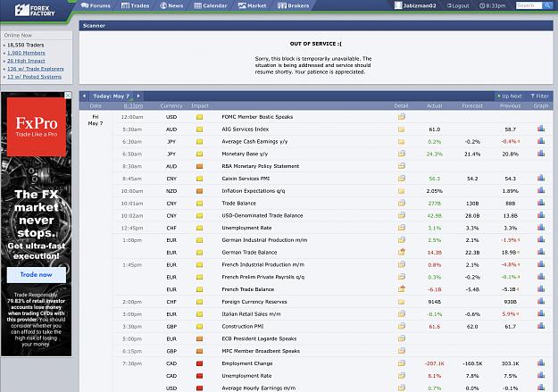
Task: Click the -207.1K actual value
Action: click(x=435, y=363)
